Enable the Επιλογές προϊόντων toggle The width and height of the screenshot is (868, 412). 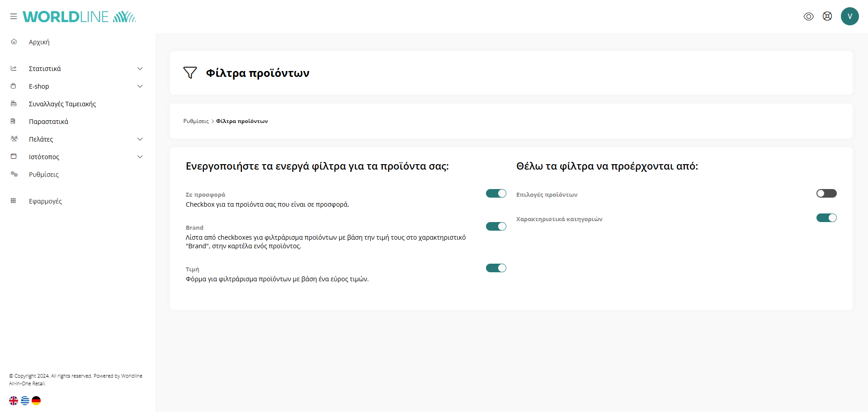[826, 194]
